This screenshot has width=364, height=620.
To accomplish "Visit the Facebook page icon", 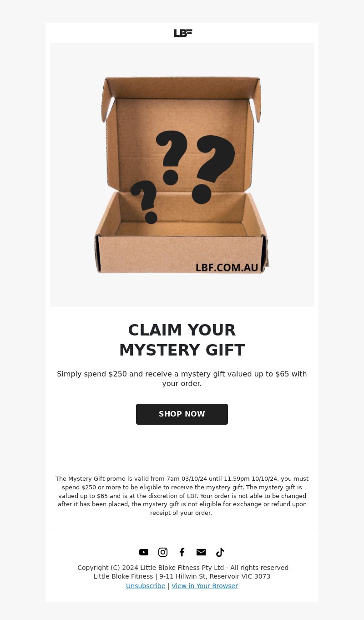I will point(182,552).
